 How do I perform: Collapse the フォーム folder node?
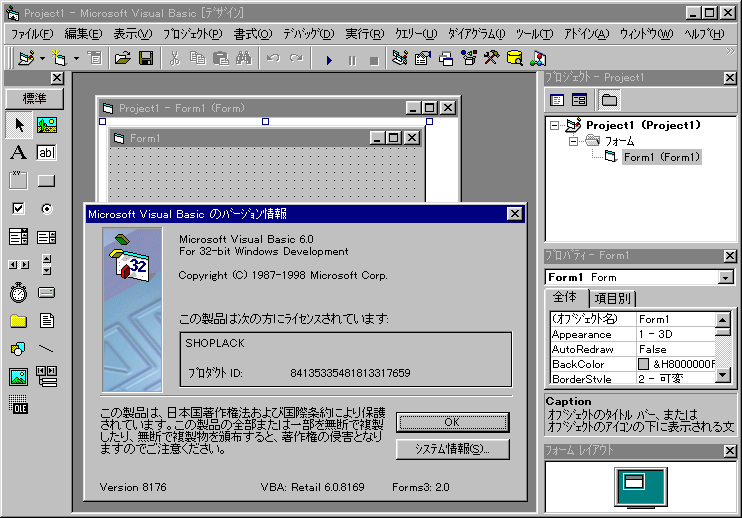pos(574,141)
